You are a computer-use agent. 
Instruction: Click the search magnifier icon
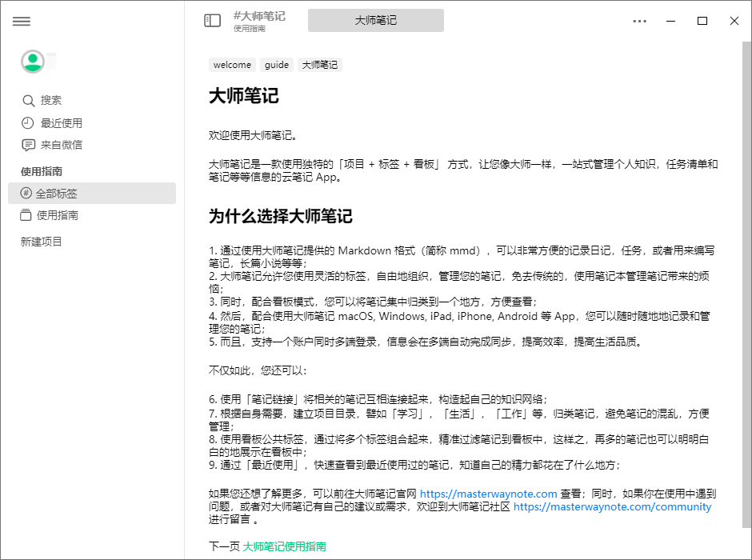coord(28,101)
